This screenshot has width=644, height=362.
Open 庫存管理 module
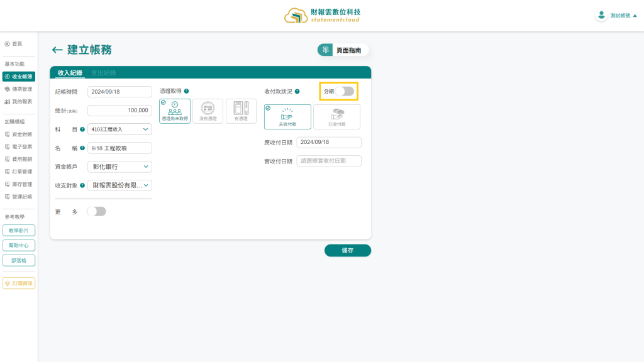tap(18, 184)
